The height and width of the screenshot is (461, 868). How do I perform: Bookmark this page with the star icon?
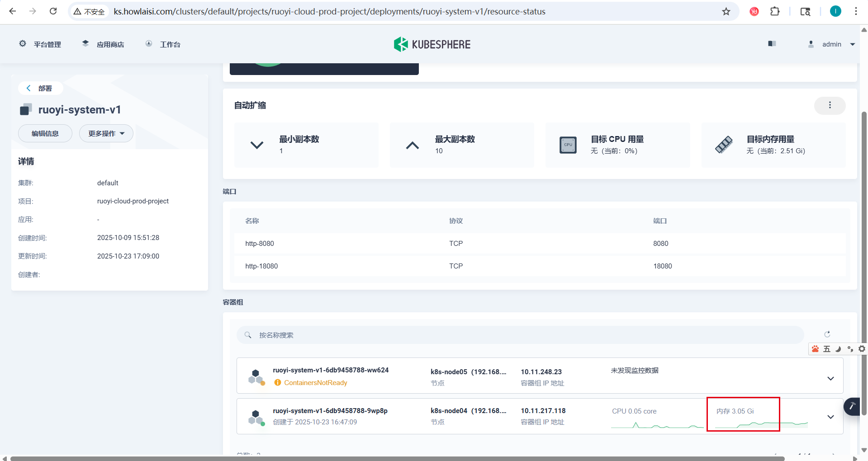click(726, 11)
